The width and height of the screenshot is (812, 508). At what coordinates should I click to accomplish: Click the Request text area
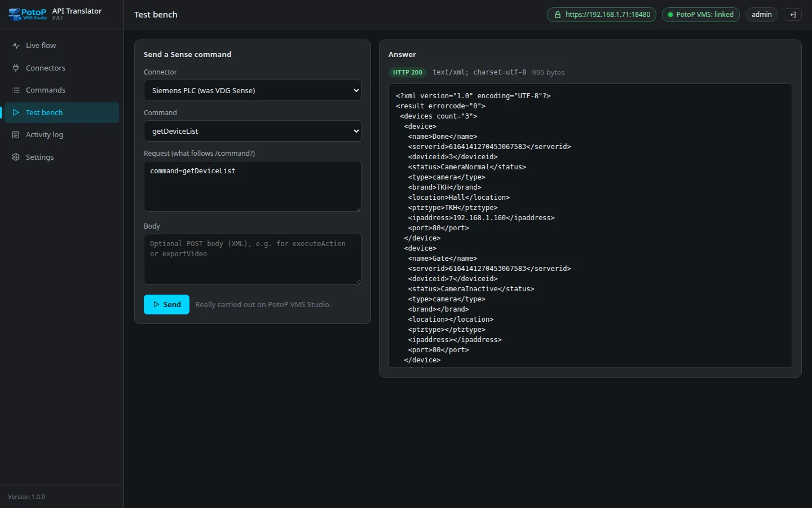[x=253, y=186]
